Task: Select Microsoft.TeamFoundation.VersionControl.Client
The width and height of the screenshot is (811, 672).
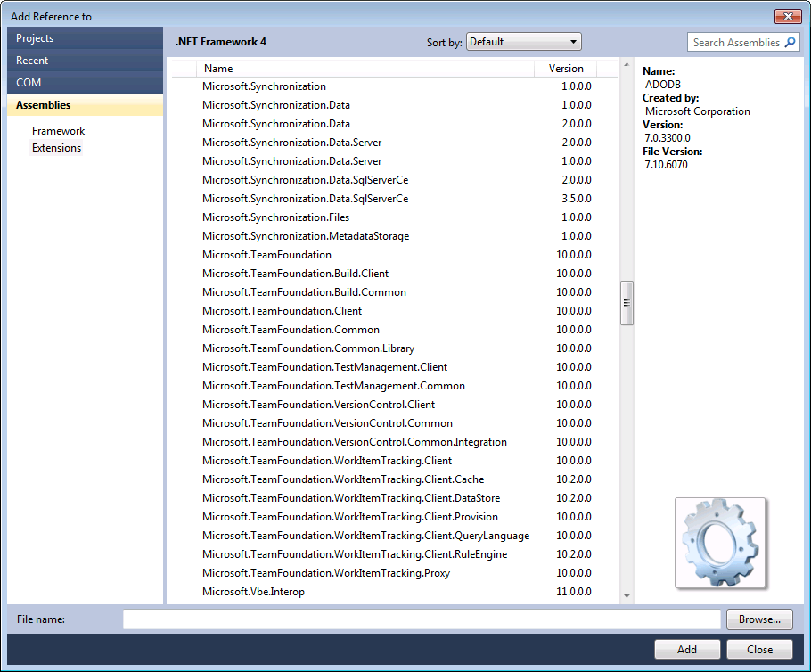Action: (395, 405)
